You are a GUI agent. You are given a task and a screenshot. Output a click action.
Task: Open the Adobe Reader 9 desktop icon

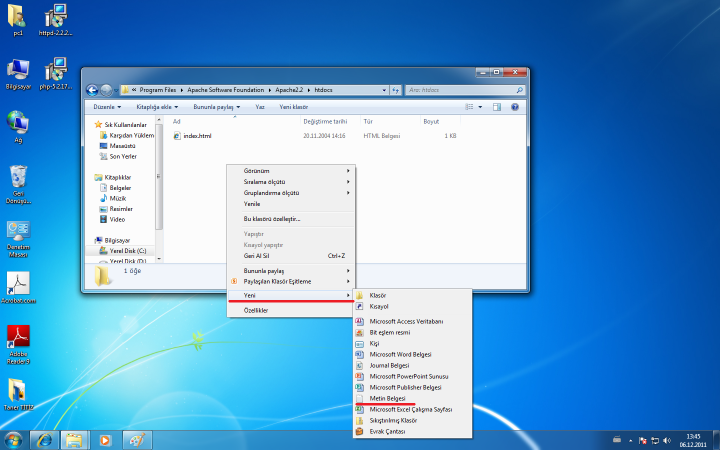pyautogui.click(x=18, y=337)
